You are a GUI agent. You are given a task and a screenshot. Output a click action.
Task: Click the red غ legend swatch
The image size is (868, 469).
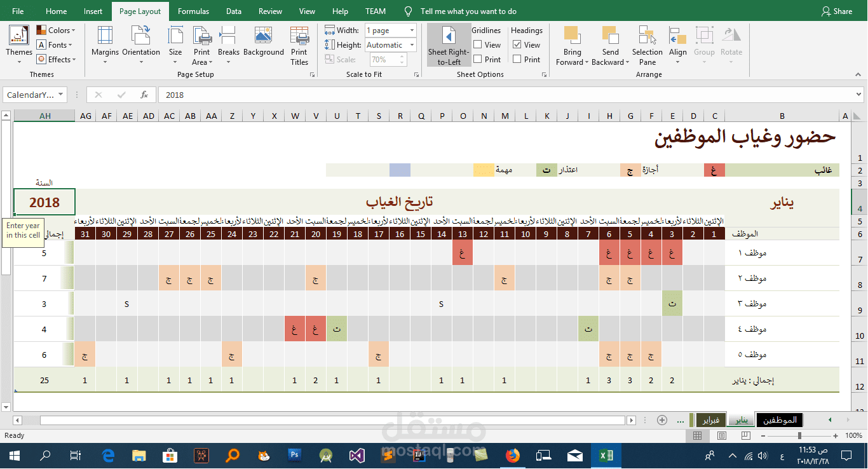(x=714, y=170)
